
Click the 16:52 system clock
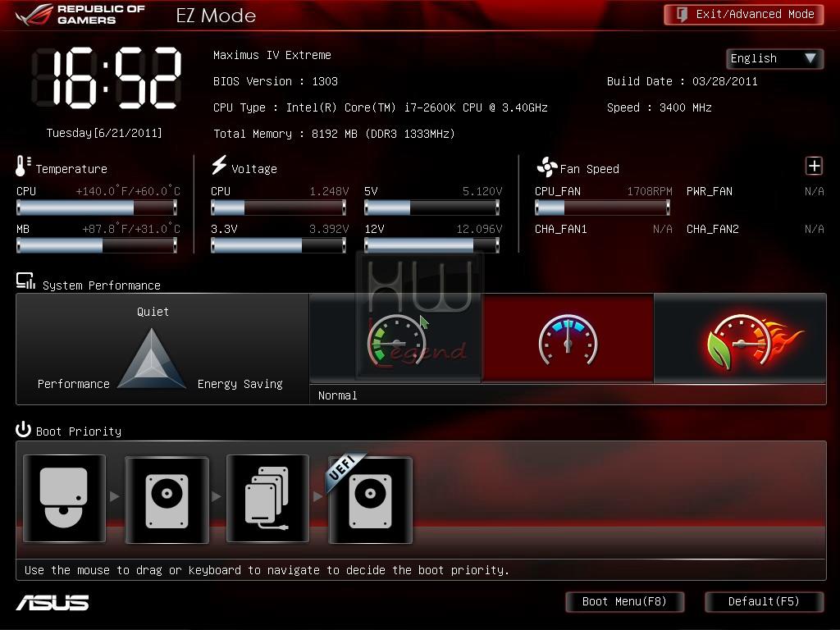coord(107,78)
